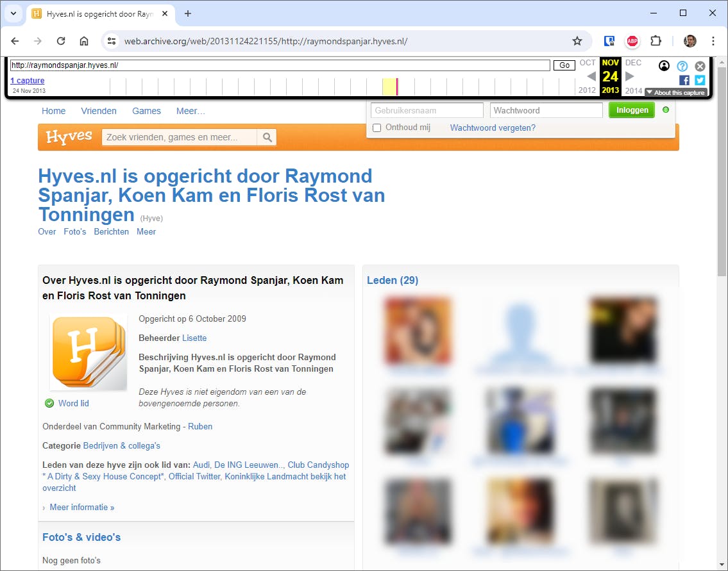Click the Hyves search magnifier icon
This screenshot has height=571, width=728.
267,137
